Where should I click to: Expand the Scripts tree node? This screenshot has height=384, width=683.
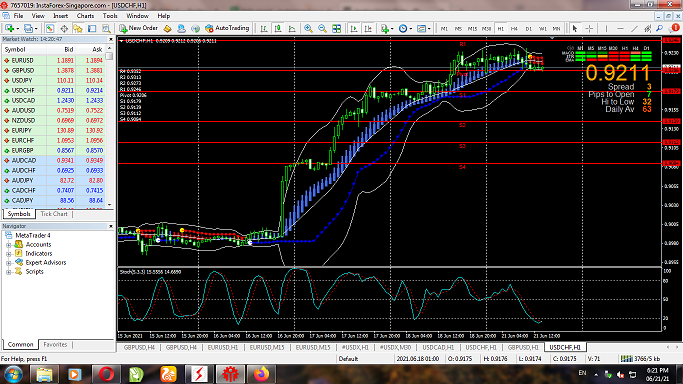pos(8,272)
